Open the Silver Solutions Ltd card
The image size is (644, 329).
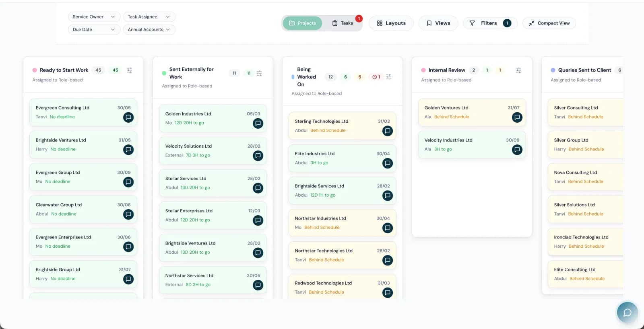[585, 210]
